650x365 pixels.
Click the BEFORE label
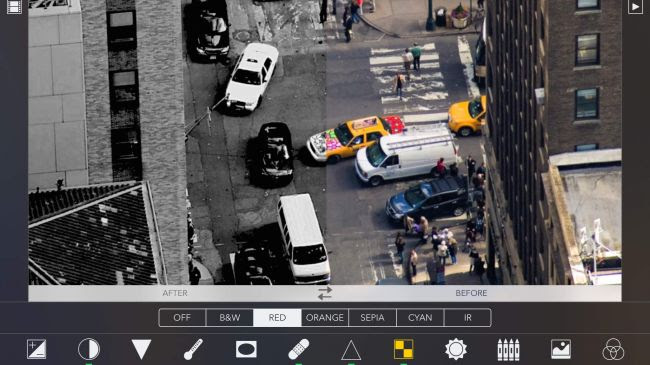(x=471, y=293)
